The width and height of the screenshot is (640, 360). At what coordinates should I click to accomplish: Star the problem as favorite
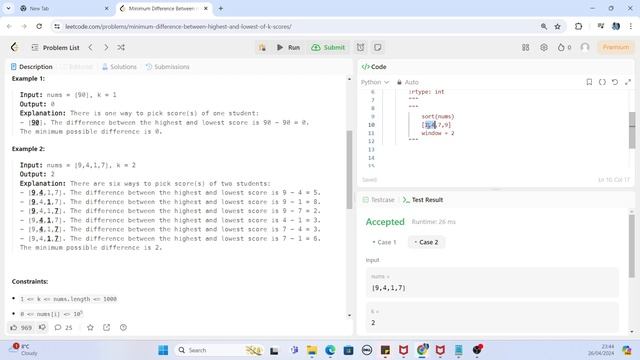pyautogui.click(x=90, y=327)
